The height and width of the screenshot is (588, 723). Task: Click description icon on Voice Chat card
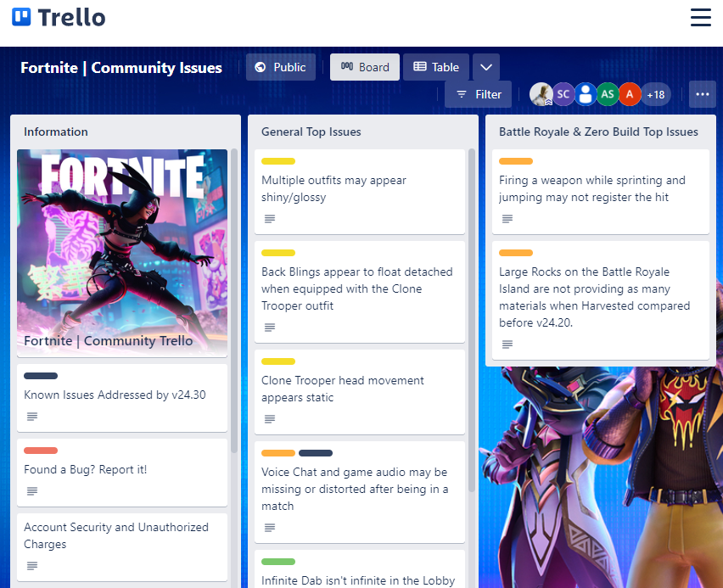(270, 528)
